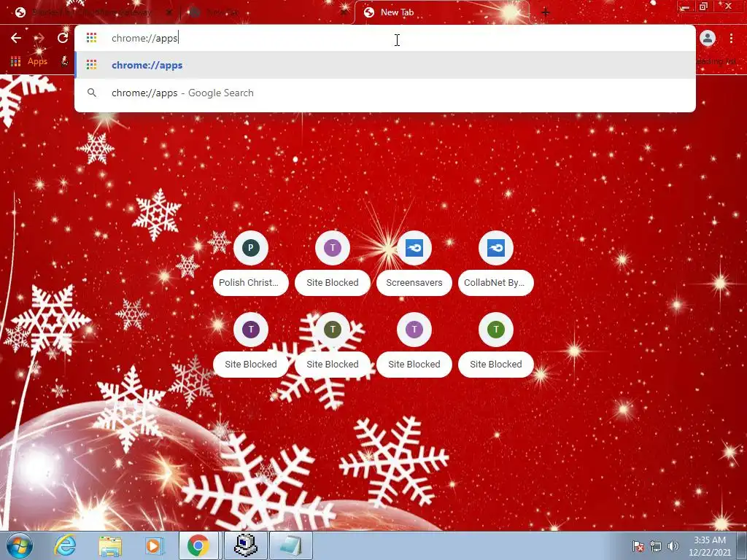This screenshot has height=560, width=747.
Task: Open the Reading list button on bookmarks bar
Action: 716,61
